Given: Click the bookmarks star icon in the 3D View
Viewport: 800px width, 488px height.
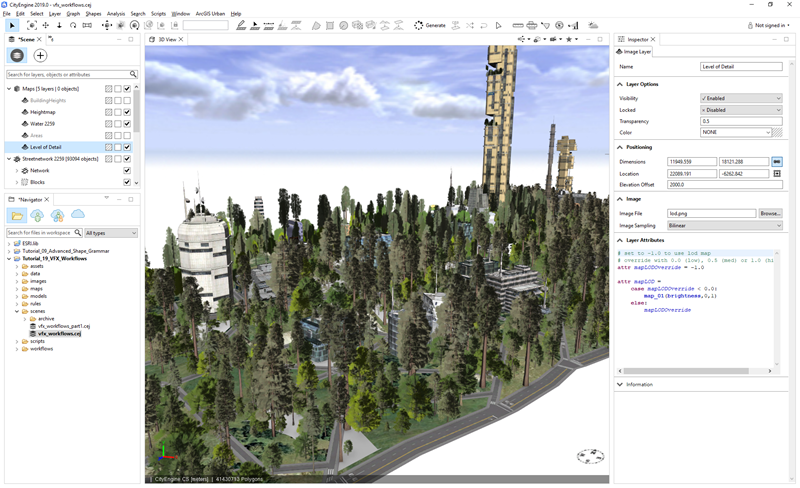Looking at the screenshot, I should tap(568, 39).
